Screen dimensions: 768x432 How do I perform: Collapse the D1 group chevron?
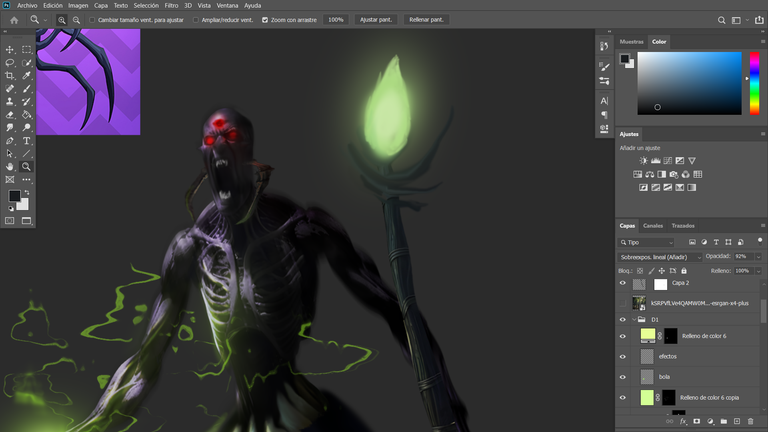click(634, 319)
